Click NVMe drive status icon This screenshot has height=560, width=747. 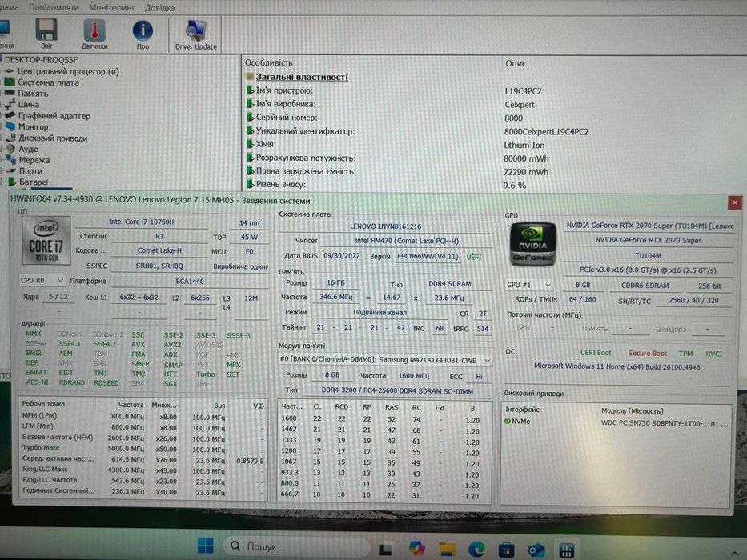coord(508,422)
